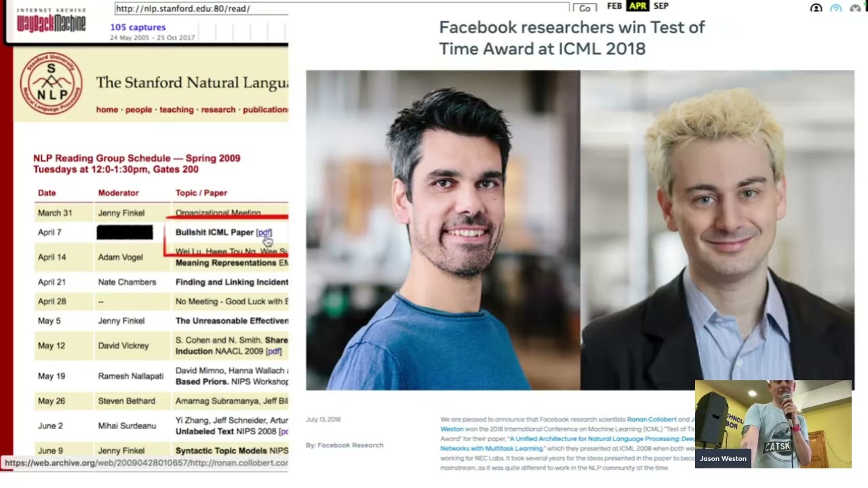The height and width of the screenshot is (488, 868).
Task: Click the 'Adam Vogel' moderator cell
Action: [x=120, y=258]
